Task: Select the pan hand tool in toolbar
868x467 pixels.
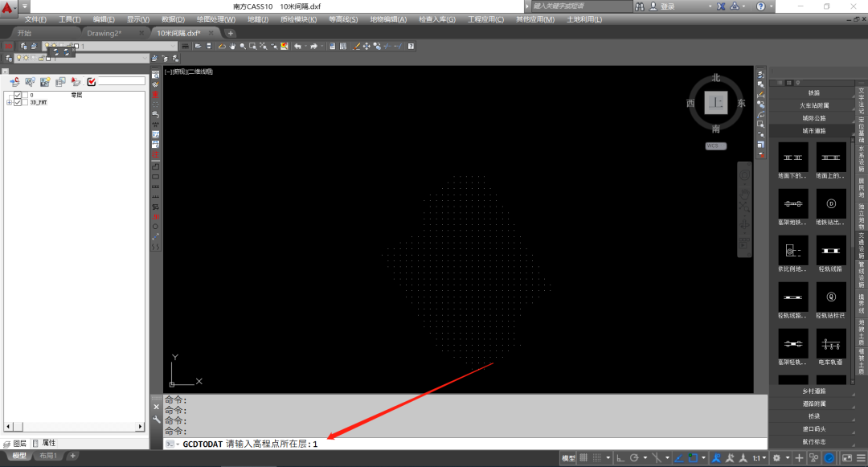Action: (232, 47)
